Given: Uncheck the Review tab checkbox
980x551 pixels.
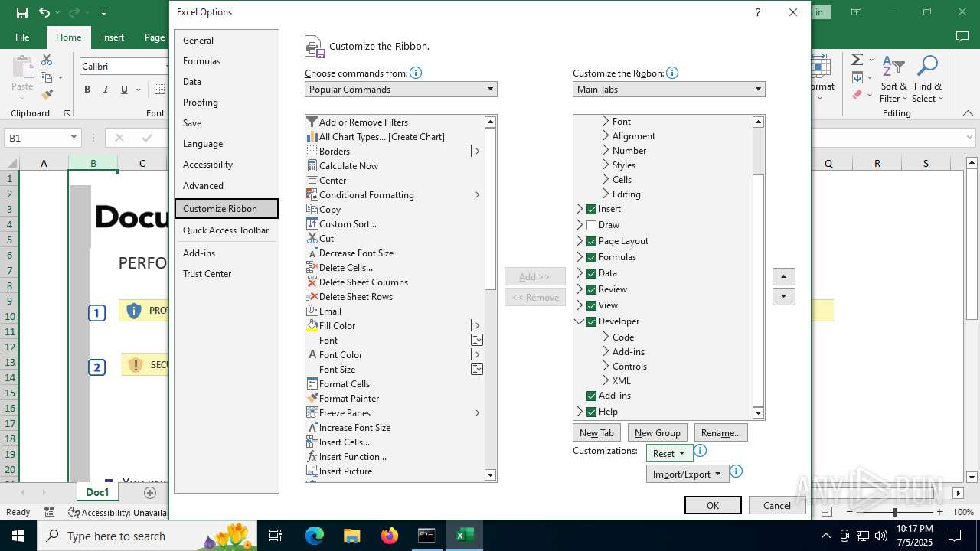Looking at the screenshot, I should click(591, 289).
